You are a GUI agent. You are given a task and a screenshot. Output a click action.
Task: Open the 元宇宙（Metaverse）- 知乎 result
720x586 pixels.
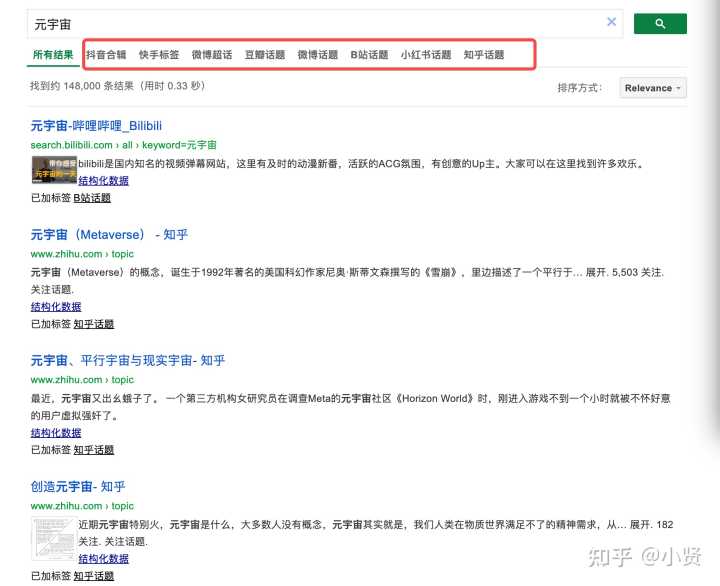(x=109, y=234)
